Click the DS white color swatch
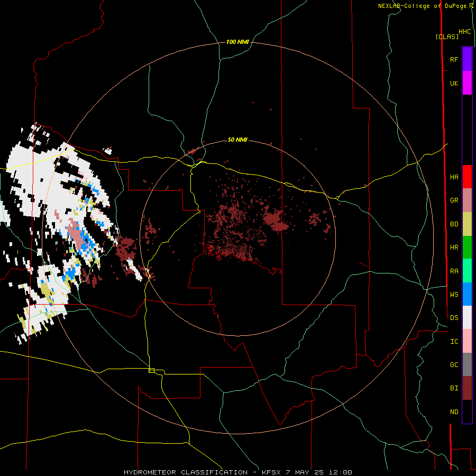Viewport: 476px width, 476px height. (x=467, y=317)
